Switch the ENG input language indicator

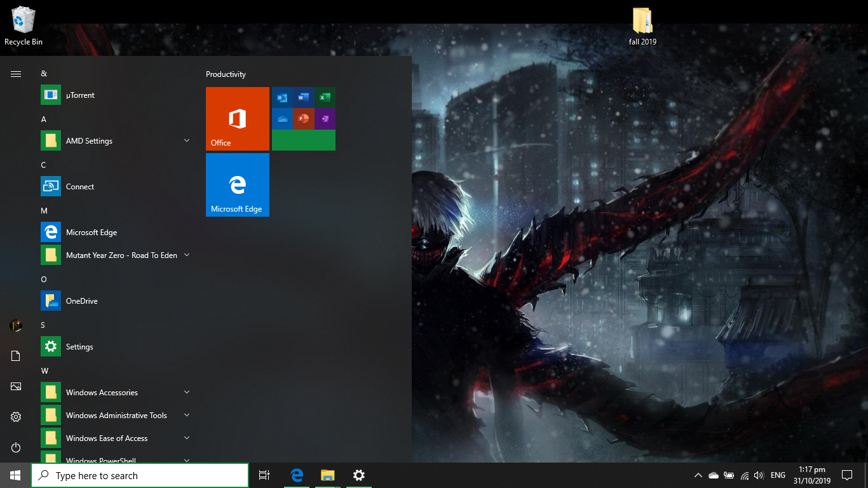(778, 475)
